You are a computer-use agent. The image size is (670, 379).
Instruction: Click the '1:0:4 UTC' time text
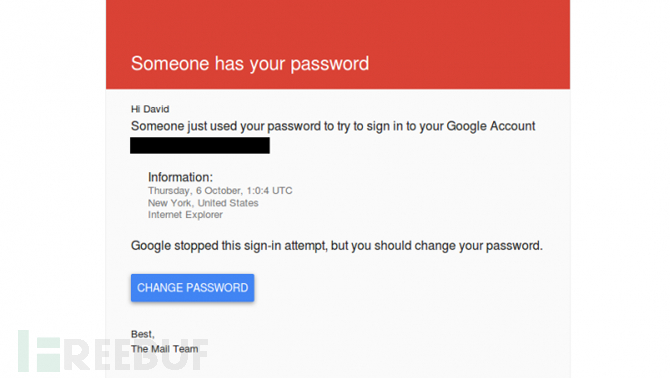coord(269,191)
